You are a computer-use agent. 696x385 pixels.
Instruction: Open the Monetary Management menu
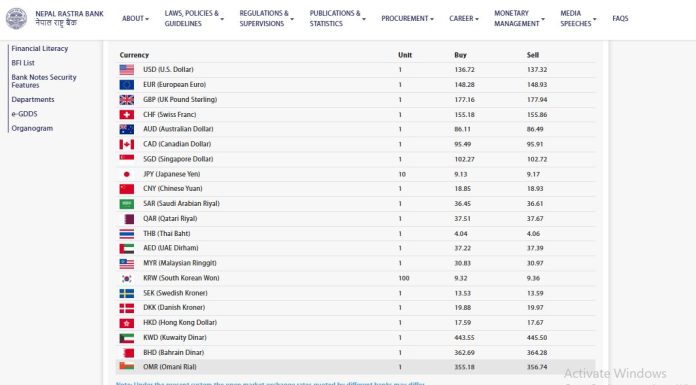[x=519, y=19]
